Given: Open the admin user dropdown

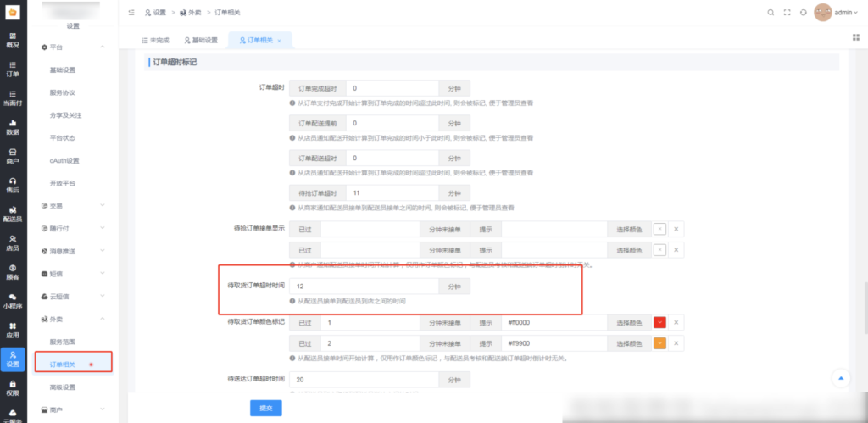Looking at the screenshot, I should [x=847, y=12].
